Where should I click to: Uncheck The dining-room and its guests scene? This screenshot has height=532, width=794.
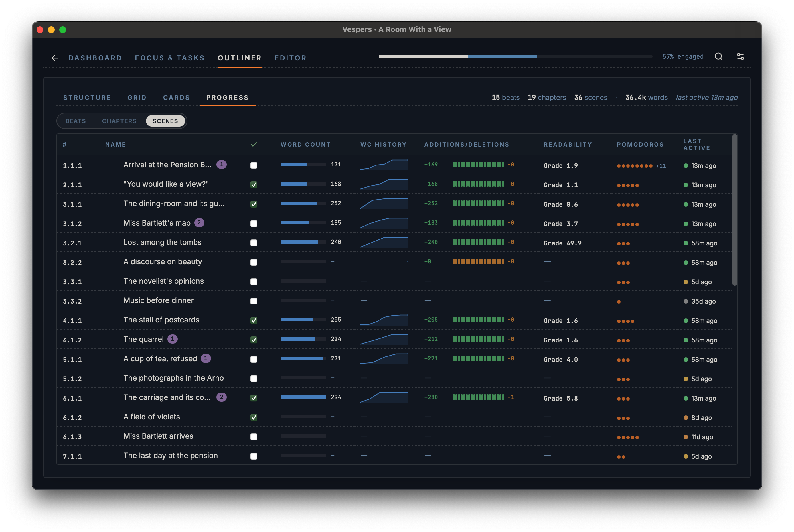[x=254, y=204]
